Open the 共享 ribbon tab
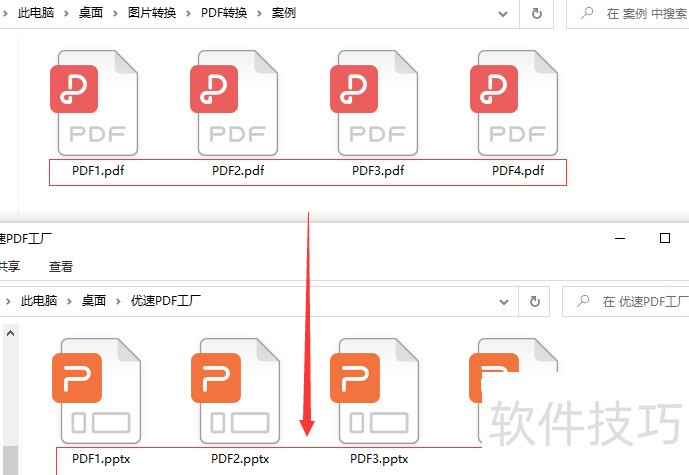This screenshot has width=689, height=475. pyautogui.click(x=10, y=266)
